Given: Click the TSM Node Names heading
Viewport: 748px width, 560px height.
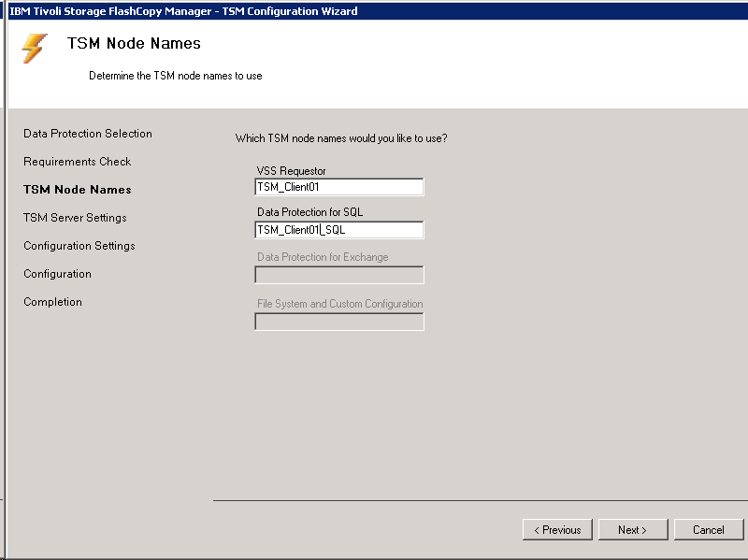Looking at the screenshot, I should (133, 43).
